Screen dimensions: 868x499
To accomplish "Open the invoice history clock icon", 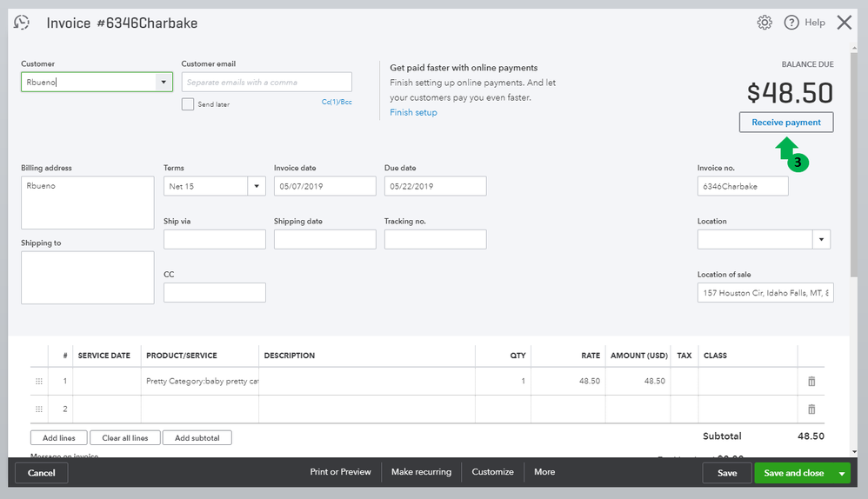I will coord(22,23).
